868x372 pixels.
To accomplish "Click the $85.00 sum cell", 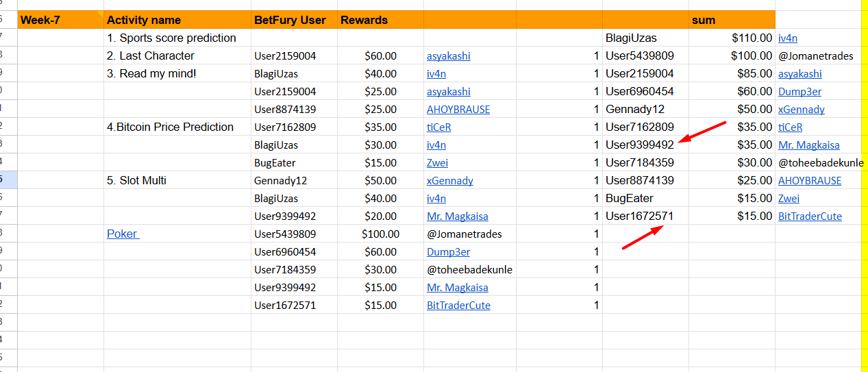I will point(732,73).
